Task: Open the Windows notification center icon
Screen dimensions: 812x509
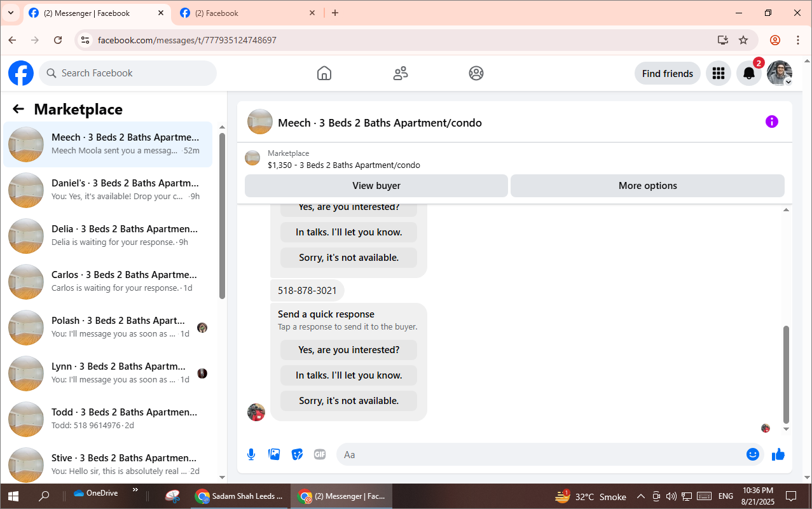Action: [x=791, y=496]
